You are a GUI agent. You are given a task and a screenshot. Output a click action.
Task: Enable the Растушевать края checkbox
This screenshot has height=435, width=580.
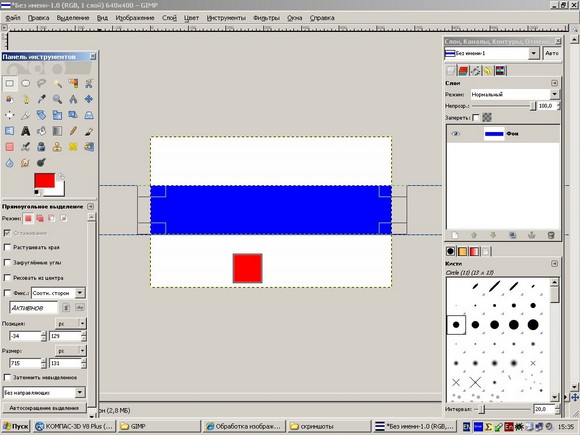7,247
